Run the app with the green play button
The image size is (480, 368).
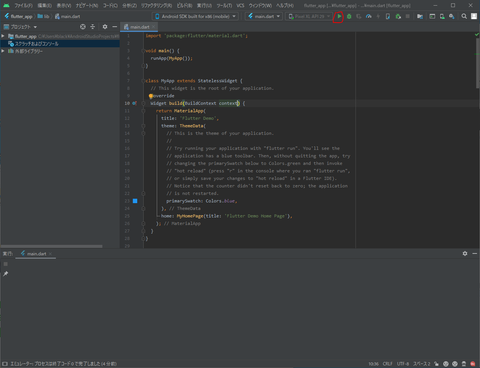coord(339,16)
